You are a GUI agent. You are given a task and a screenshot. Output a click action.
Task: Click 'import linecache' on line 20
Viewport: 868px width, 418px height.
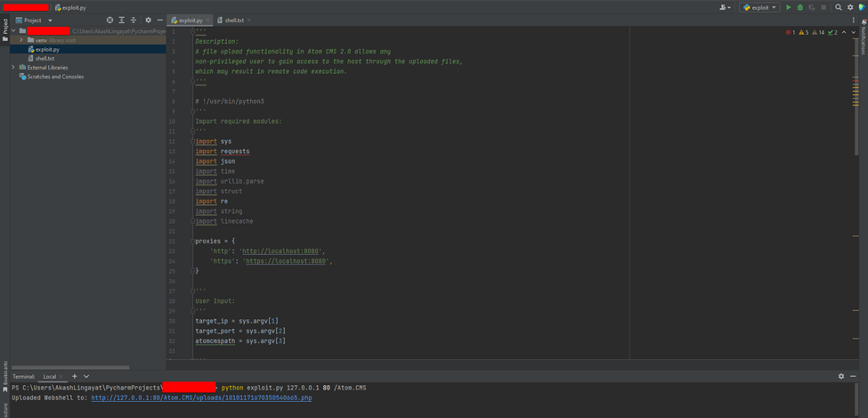tap(224, 221)
